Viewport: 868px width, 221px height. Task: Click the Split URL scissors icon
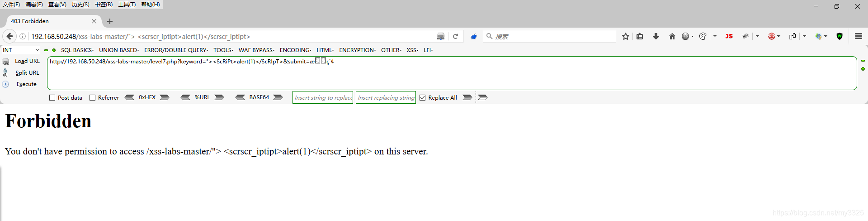click(x=6, y=72)
